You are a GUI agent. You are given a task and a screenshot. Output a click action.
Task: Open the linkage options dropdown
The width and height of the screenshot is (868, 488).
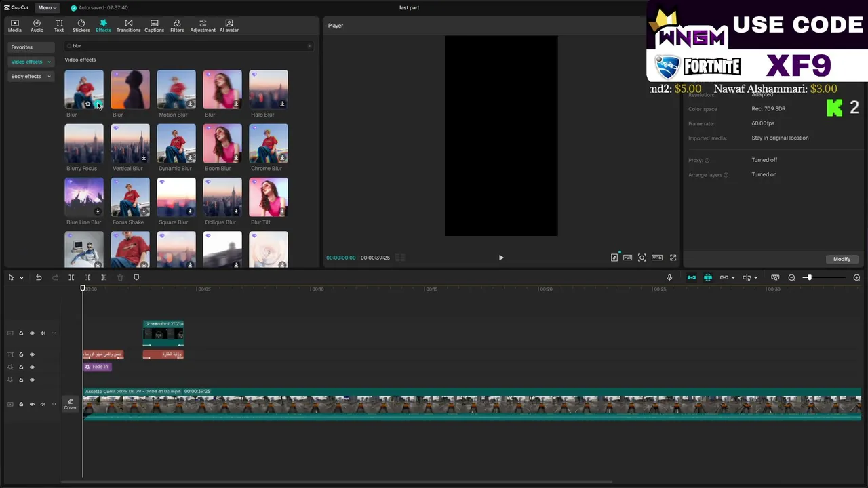[733, 277]
